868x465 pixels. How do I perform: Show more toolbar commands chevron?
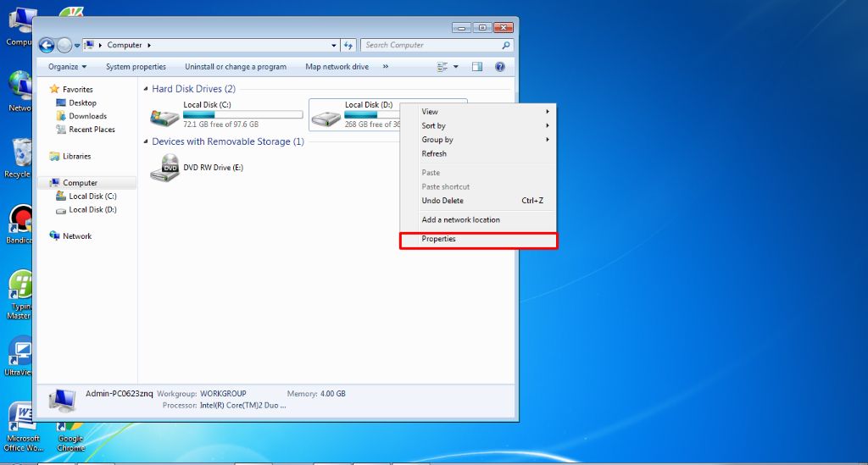(x=386, y=67)
